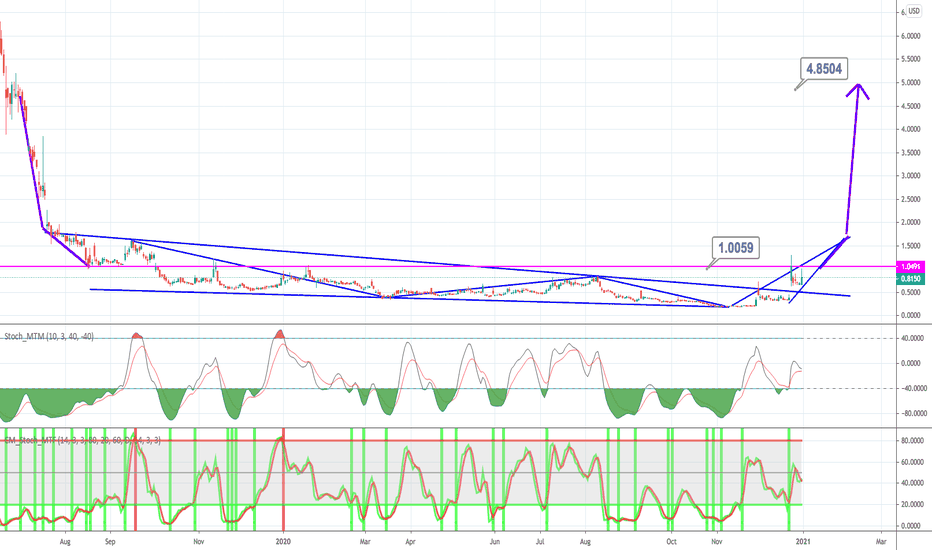
Task: Click the 4.5000 price scale label
Action: click(x=911, y=106)
